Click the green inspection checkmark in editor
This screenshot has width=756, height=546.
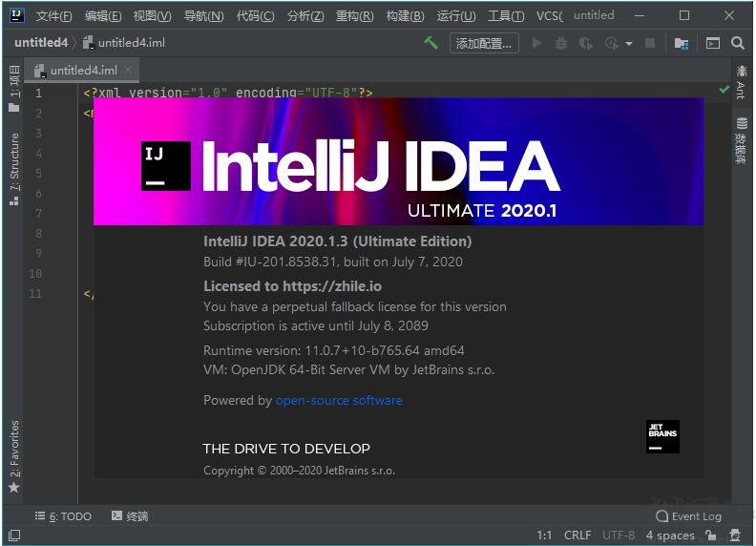click(724, 90)
